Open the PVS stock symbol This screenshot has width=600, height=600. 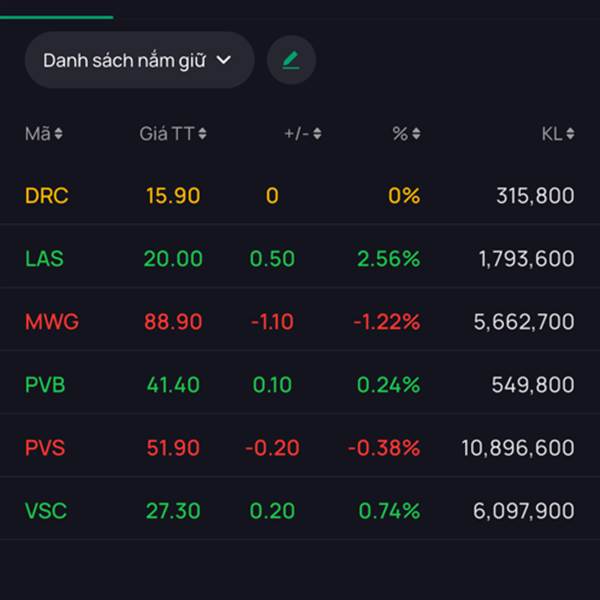coord(45,448)
